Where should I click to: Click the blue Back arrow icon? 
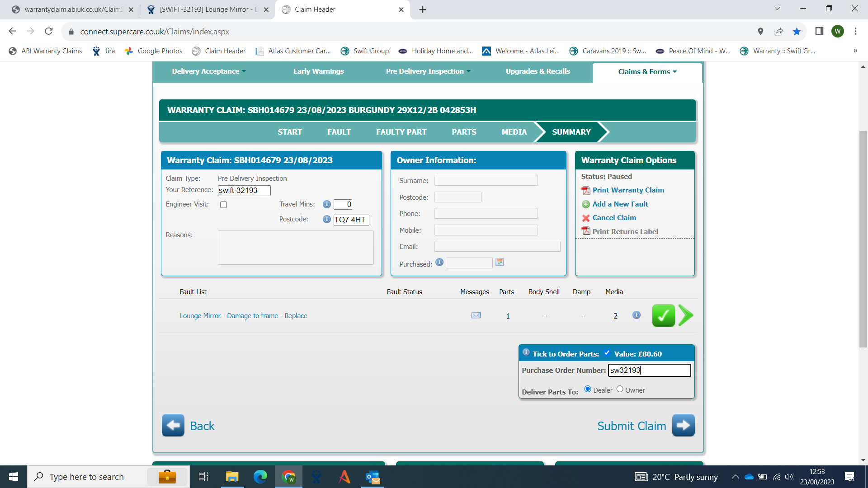(x=173, y=425)
